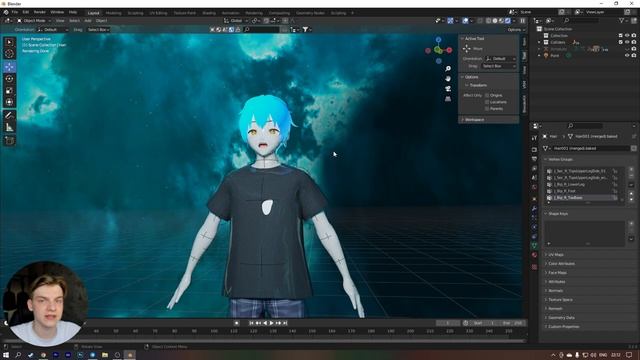
Task: Expand the UV Maps panel
Action: tap(556, 255)
